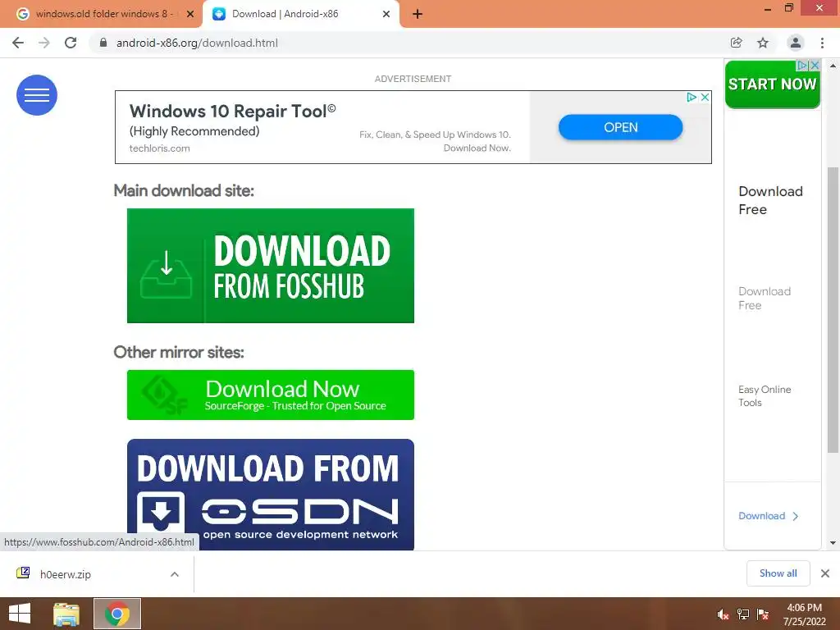The width and height of the screenshot is (840, 630).
Task: Open the network tray icon
Action: click(743, 614)
